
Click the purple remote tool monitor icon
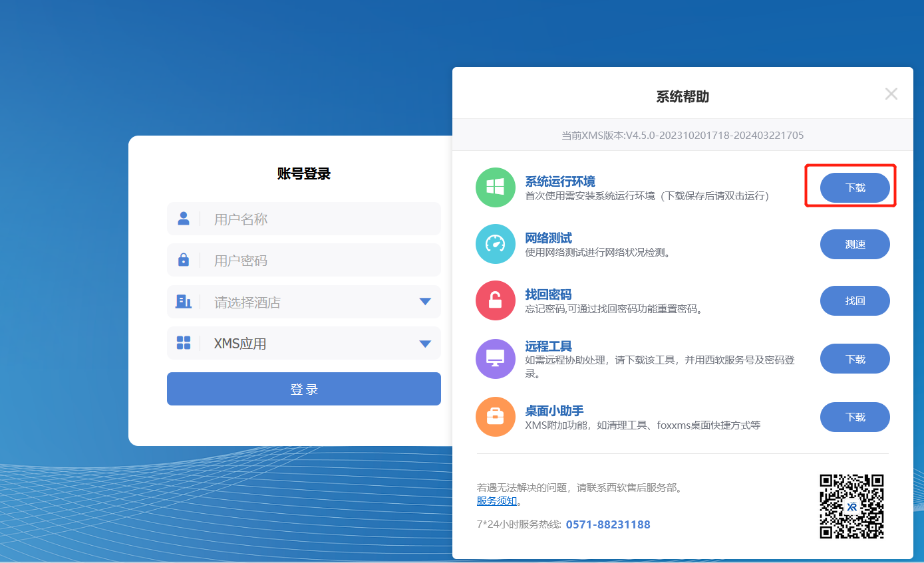pyautogui.click(x=495, y=359)
